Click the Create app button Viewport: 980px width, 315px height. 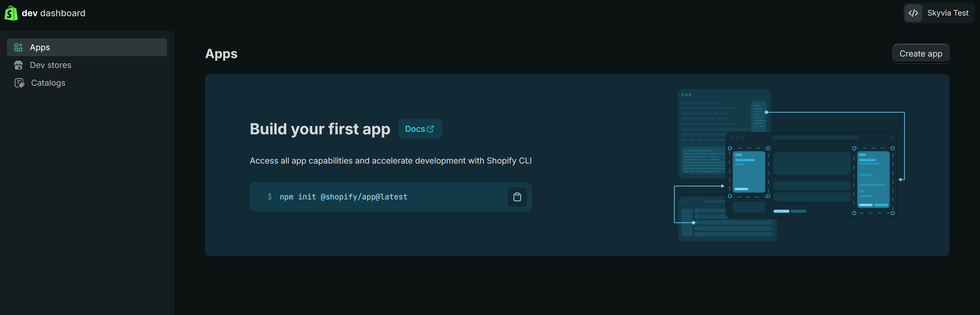(x=921, y=53)
